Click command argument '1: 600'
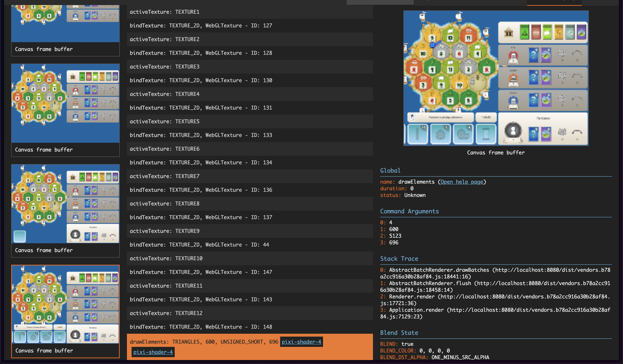This screenshot has height=364, width=623. coord(389,229)
